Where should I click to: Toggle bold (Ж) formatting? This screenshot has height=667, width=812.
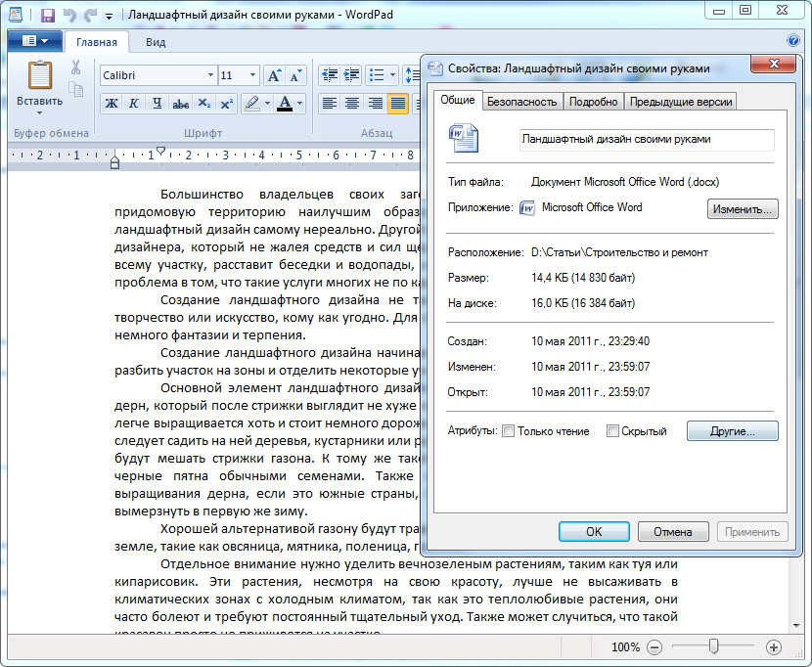(111, 104)
